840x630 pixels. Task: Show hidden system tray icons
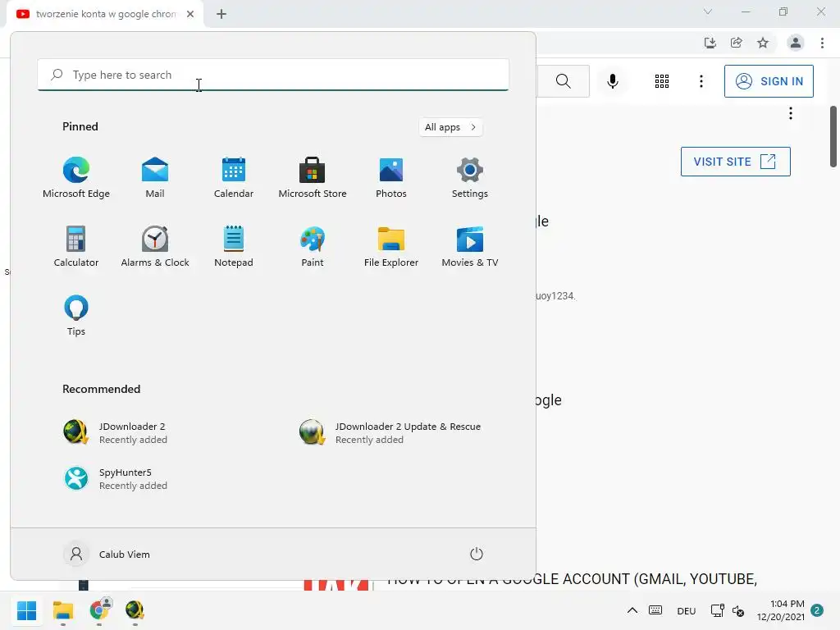tap(632, 610)
